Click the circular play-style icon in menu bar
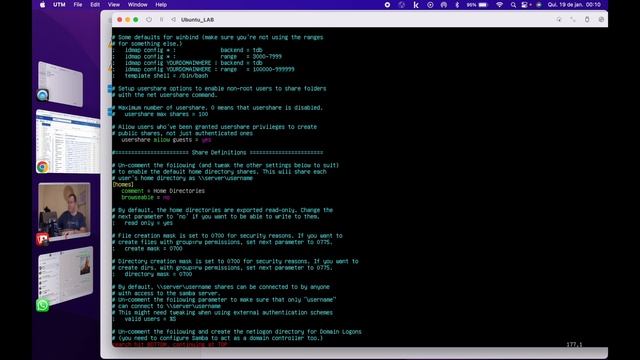 (430, 5)
